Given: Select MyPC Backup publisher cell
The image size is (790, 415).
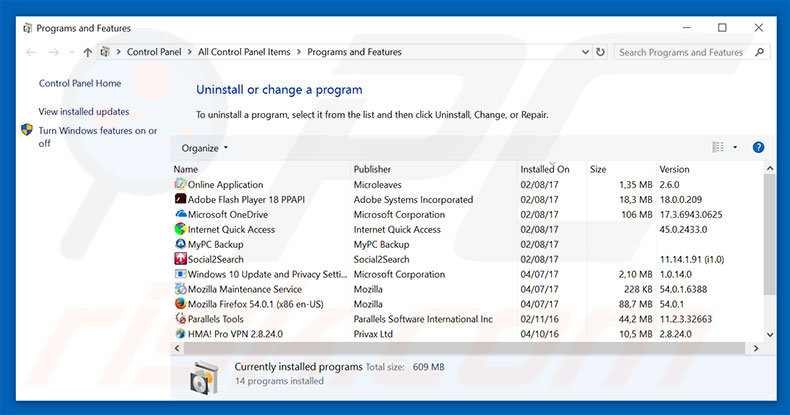Looking at the screenshot, I should [381, 244].
